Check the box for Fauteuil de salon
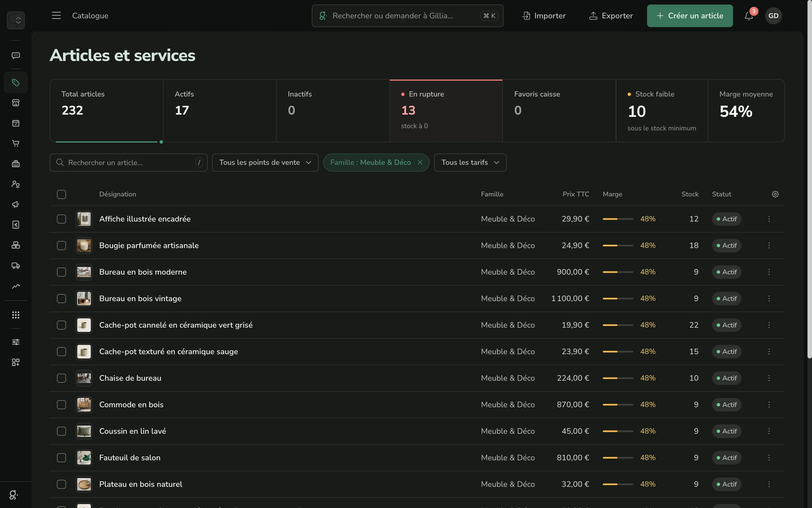The height and width of the screenshot is (508, 812). click(x=61, y=458)
